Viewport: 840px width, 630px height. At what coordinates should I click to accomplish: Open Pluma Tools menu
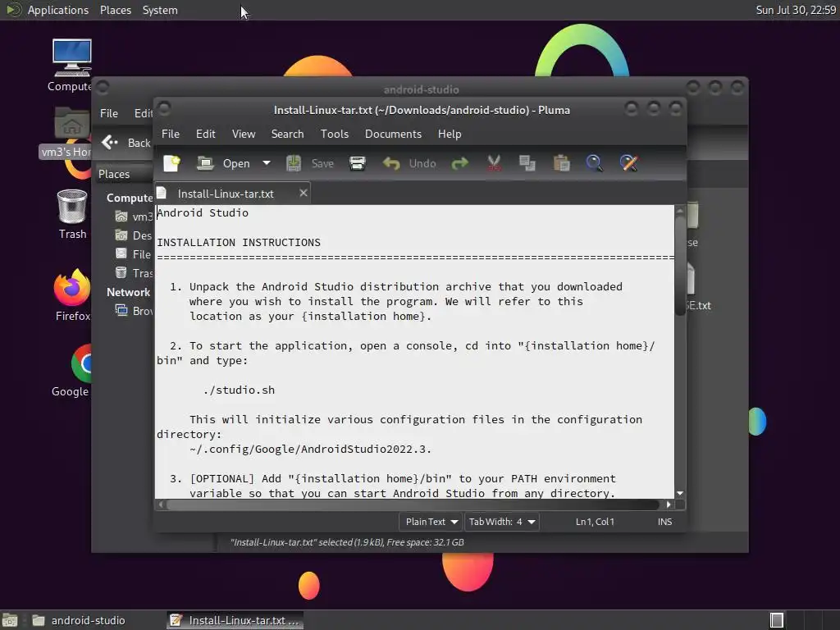pyautogui.click(x=335, y=134)
